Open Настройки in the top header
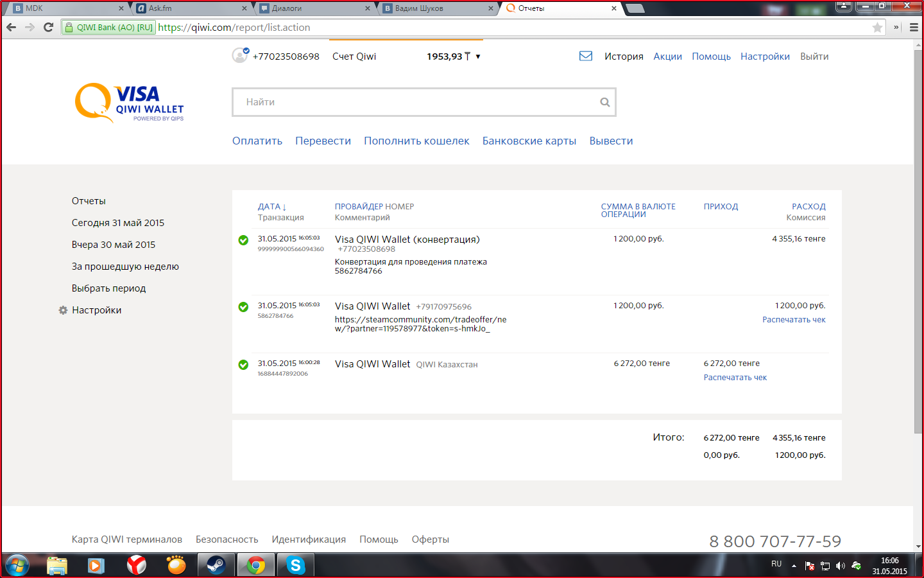The width and height of the screenshot is (924, 578). tap(765, 57)
